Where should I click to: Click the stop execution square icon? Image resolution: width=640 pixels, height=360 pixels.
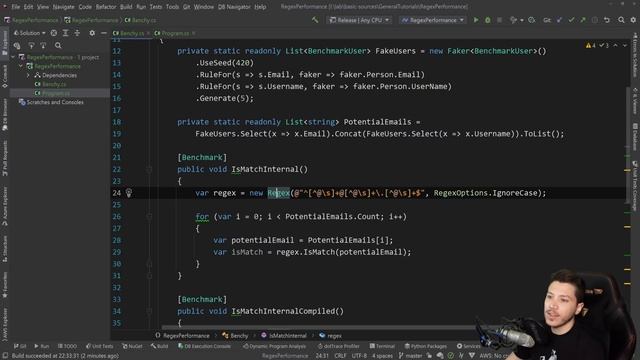(499, 20)
